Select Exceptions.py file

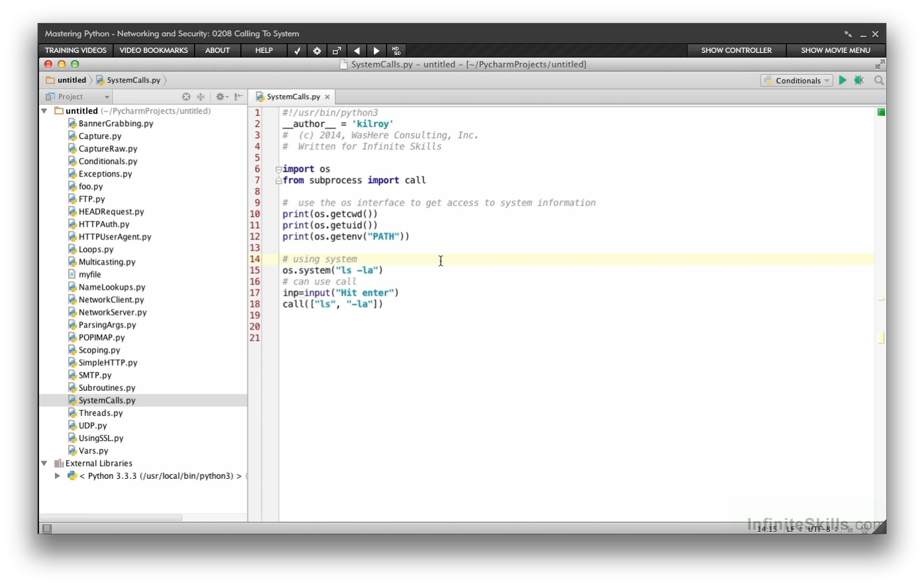(x=105, y=174)
